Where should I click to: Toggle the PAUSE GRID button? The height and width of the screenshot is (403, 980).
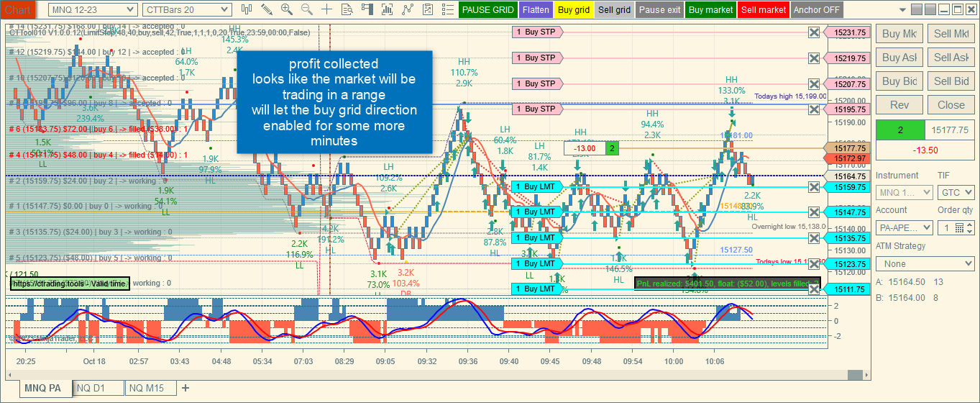(x=488, y=10)
